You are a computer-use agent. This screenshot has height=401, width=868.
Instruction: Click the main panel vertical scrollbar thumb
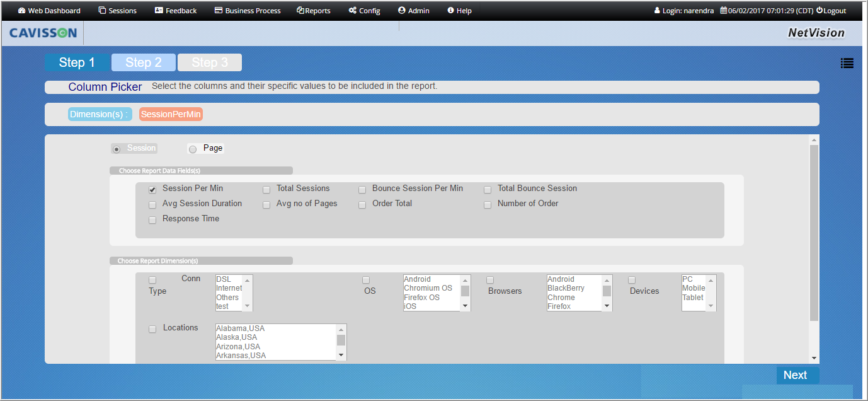pyautogui.click(x=814, y=233)
